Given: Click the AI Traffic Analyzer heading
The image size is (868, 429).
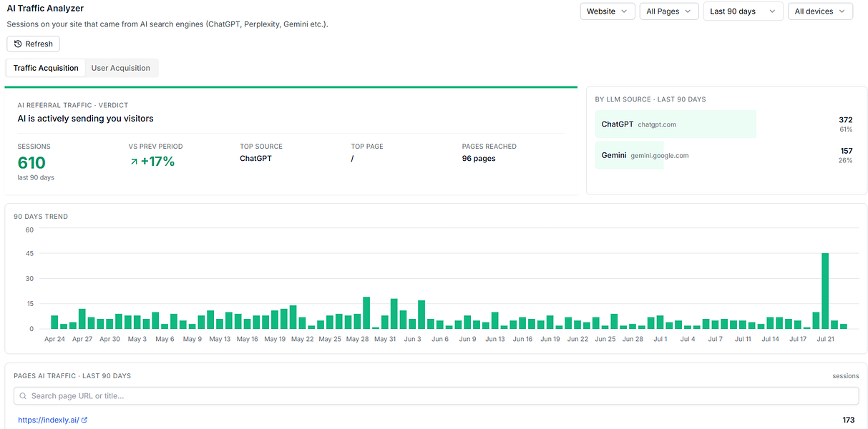Looking at the screenshot, I should coord(45,9).
